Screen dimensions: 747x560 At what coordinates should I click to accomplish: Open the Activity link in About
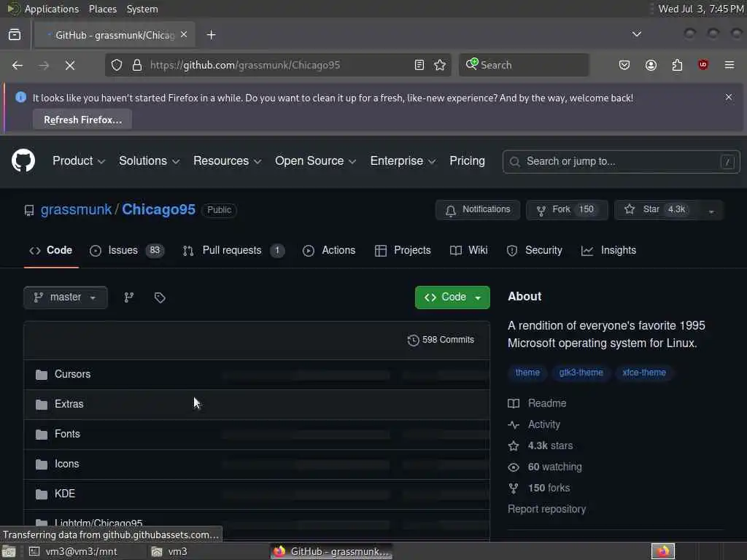pos(535,425)
